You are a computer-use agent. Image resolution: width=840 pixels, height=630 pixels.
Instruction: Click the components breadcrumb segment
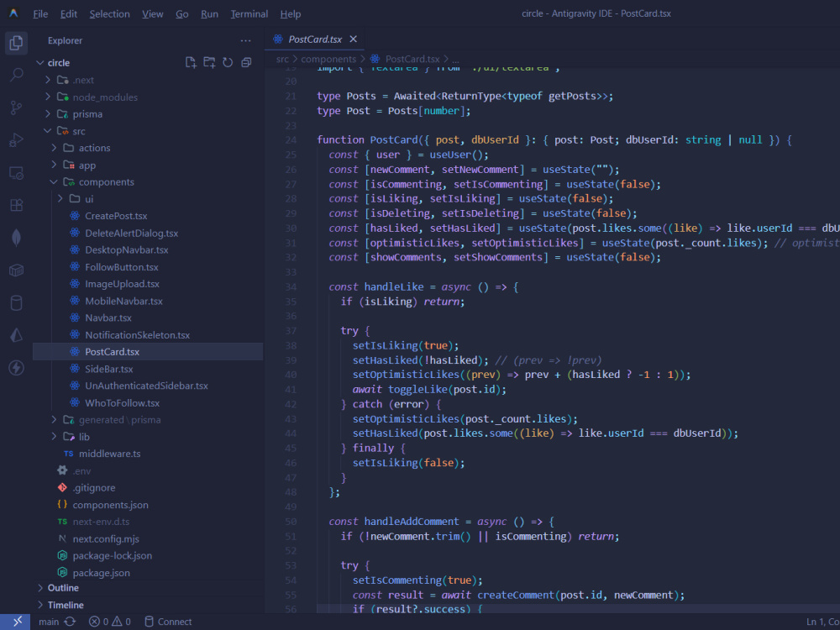(x=328, y=59)
